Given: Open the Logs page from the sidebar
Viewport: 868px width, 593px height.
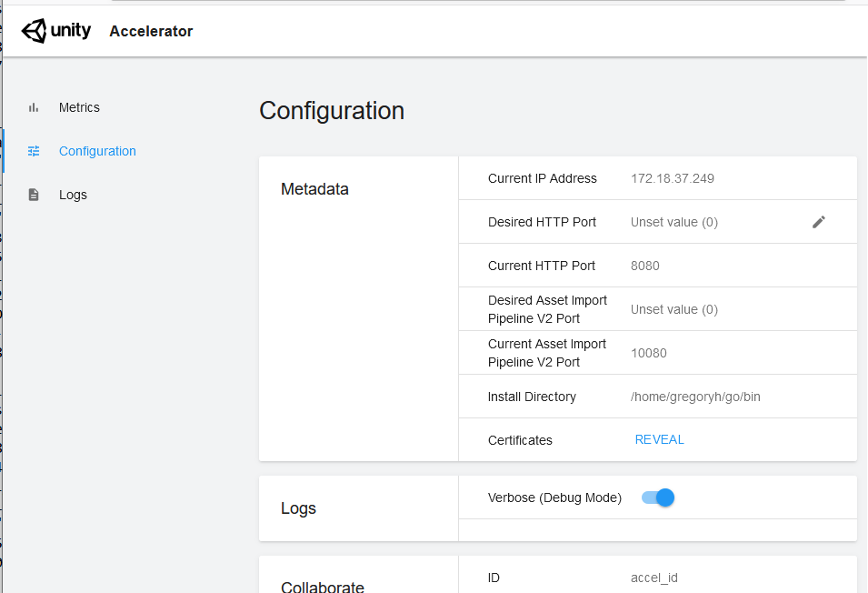Looking at the screenshot, I should [x=73, y=194].
